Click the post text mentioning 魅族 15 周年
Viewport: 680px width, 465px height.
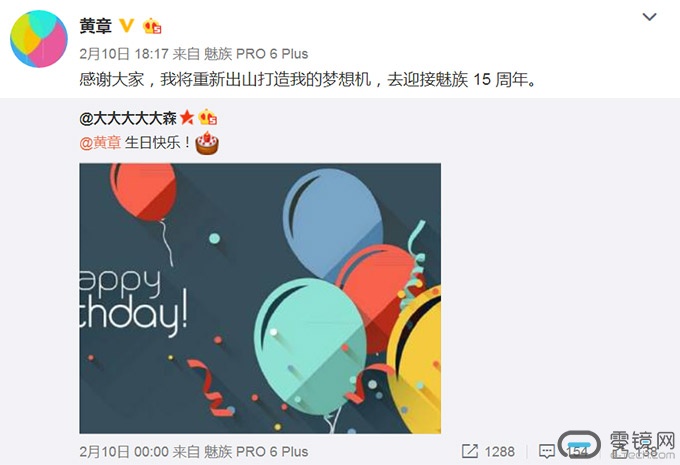click(x=308, y=79)
